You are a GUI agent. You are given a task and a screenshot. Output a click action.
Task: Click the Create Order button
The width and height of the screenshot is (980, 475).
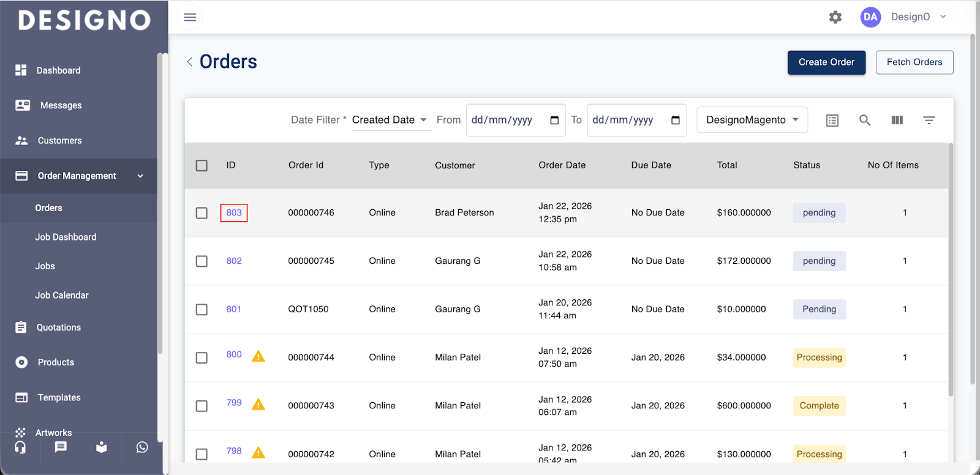(826, 62)
